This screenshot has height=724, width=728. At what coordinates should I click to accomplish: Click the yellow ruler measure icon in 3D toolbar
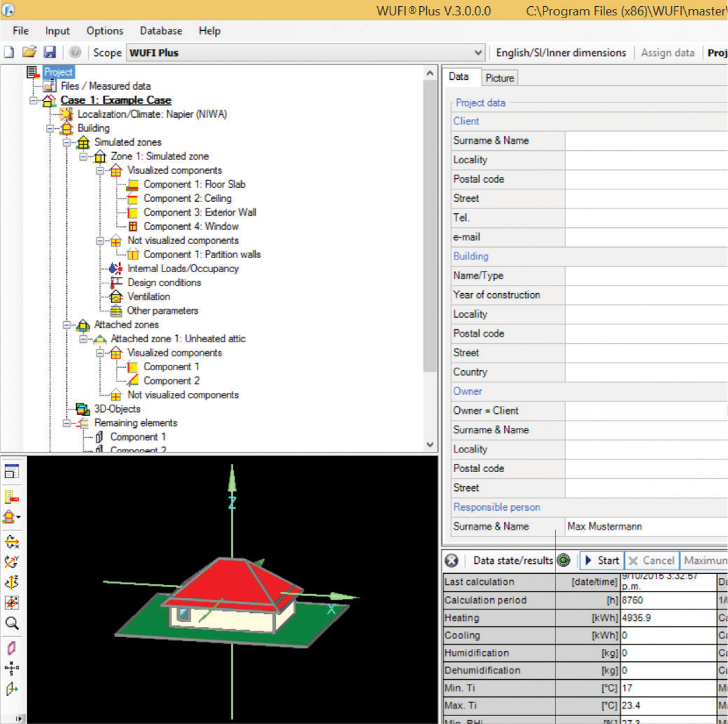point(11,497)
